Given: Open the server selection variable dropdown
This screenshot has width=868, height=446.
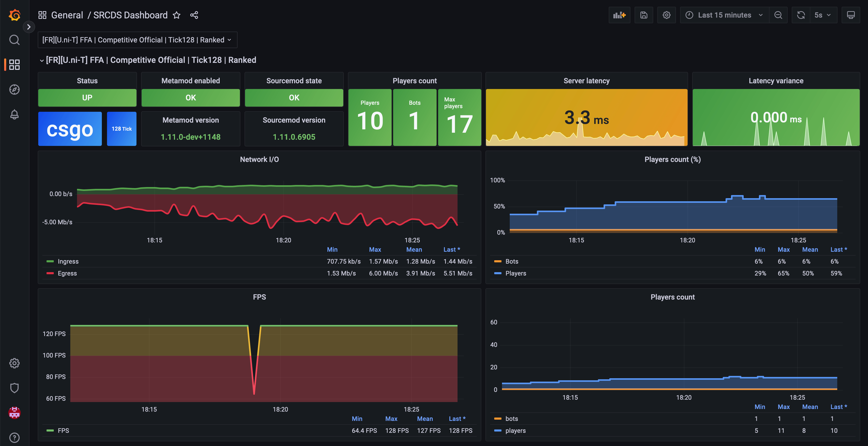Looking at the screenshot, I should [137, 40].
